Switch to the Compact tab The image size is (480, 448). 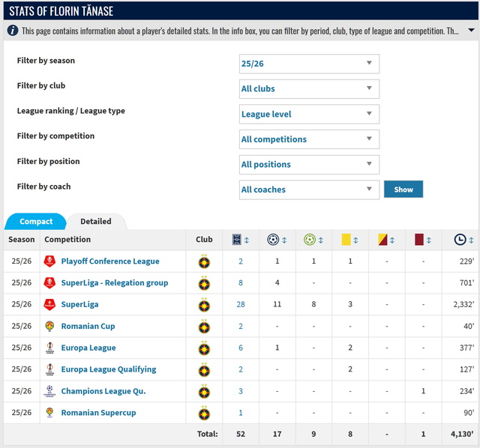click(36, 222)
